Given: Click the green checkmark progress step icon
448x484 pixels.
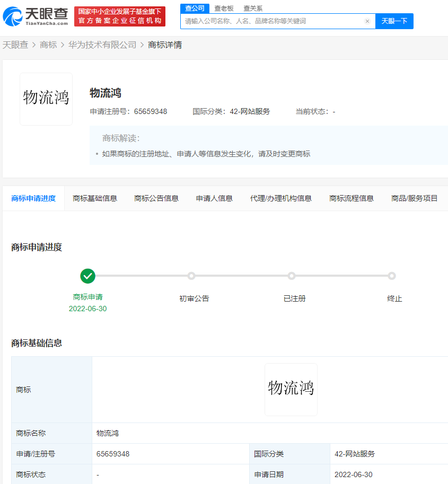Looking at the screenshot, I should coord(88,276).
